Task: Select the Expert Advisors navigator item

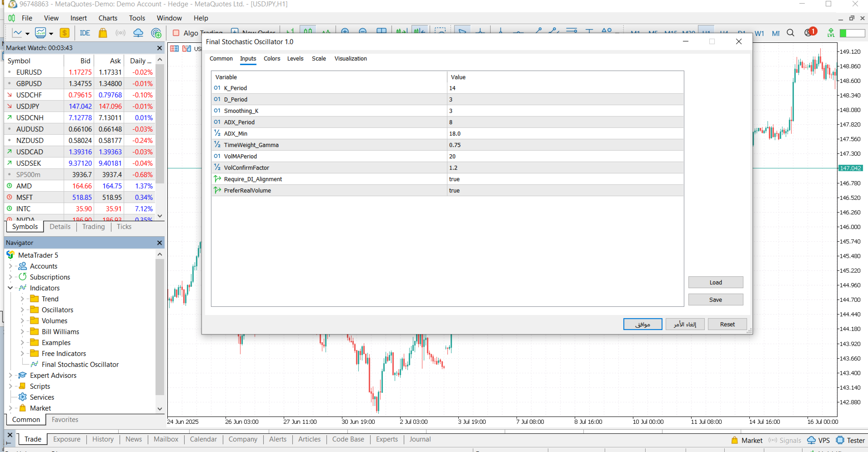Action: pyautogui.click(x=53, y=375)
